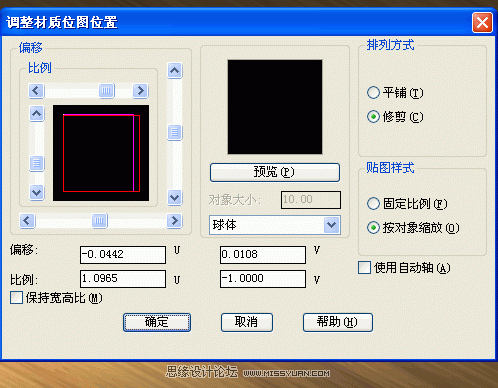Screen dimensions: 498x388
Task: Click the 帮助(H) help button
Action: pos(338,322)
